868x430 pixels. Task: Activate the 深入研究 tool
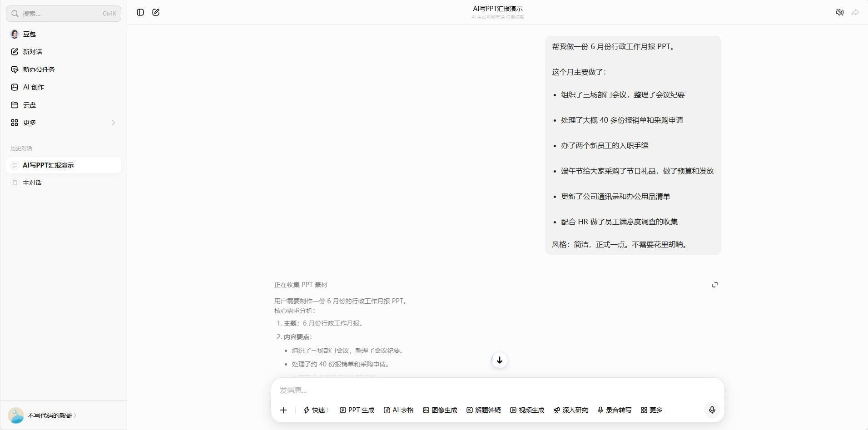pyautogui.click(x=571, y=410)
